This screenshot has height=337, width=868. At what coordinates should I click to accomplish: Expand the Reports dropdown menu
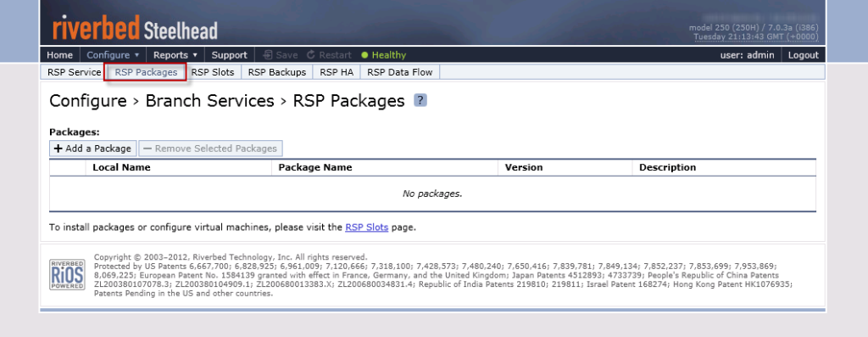tap(175, 55)
